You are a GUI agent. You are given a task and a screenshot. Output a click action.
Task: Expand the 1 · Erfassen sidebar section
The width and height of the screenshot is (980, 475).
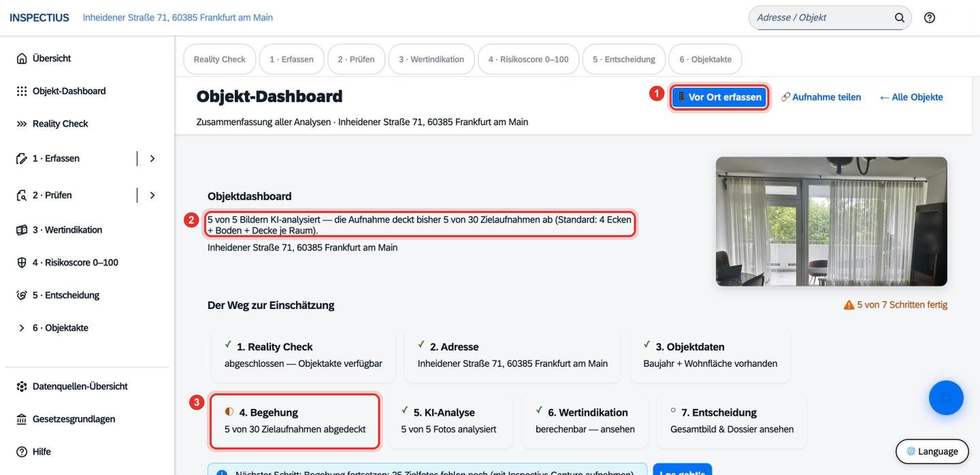pos(152,159)
